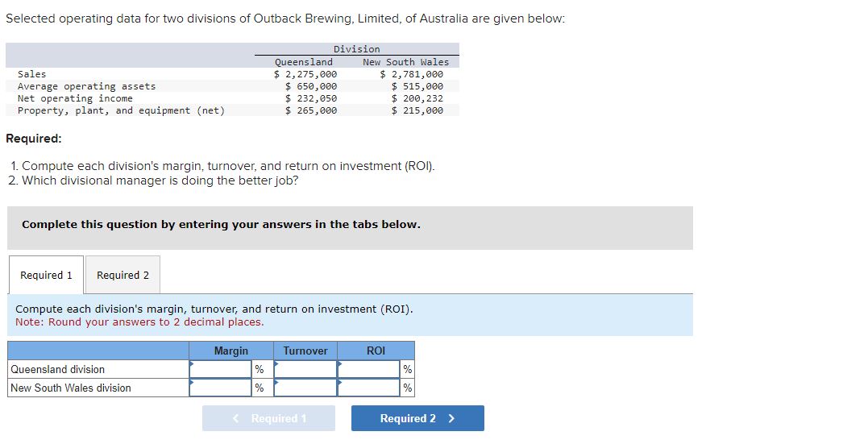Click average operating assets $ 515,000
The height and width of the screenshot is (444, 868).
(417, 86)
